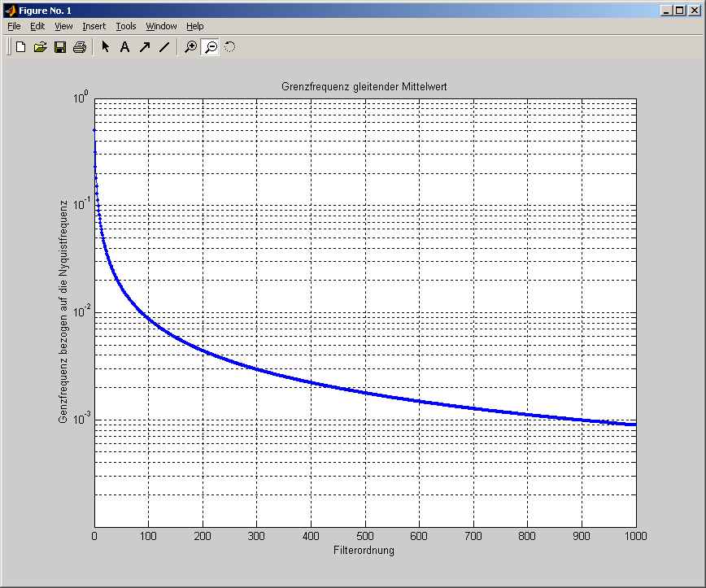This screenshot has height=588, width=706.
Task: Click the Open File folder icon
Action: pyautogui.click(x=40, y=47)
